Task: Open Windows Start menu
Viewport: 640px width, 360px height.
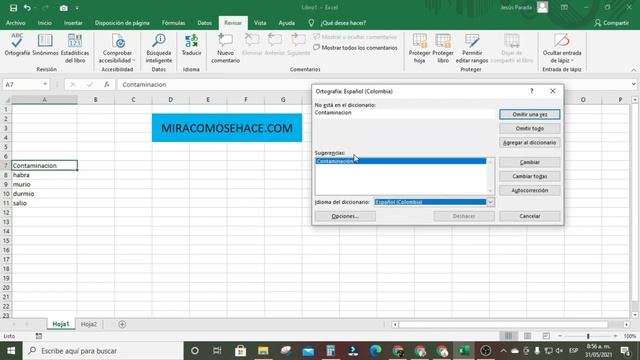Action: coord(11,351)
